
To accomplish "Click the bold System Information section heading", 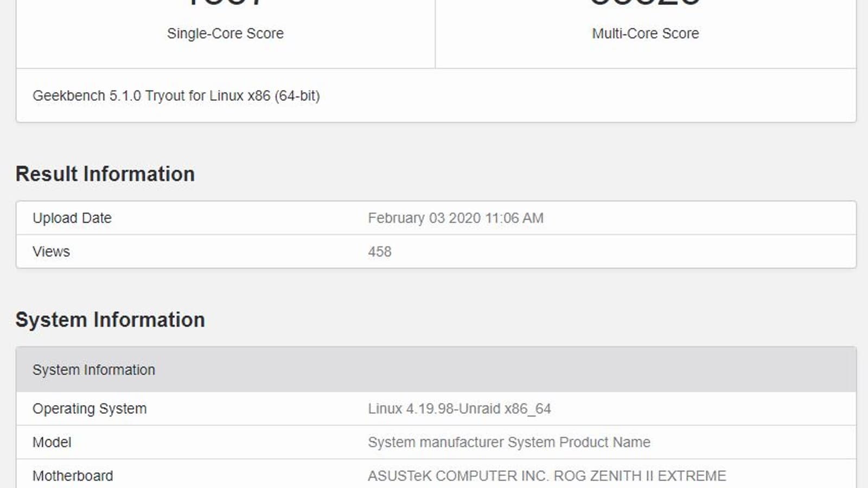I will [x=110, y=320].
